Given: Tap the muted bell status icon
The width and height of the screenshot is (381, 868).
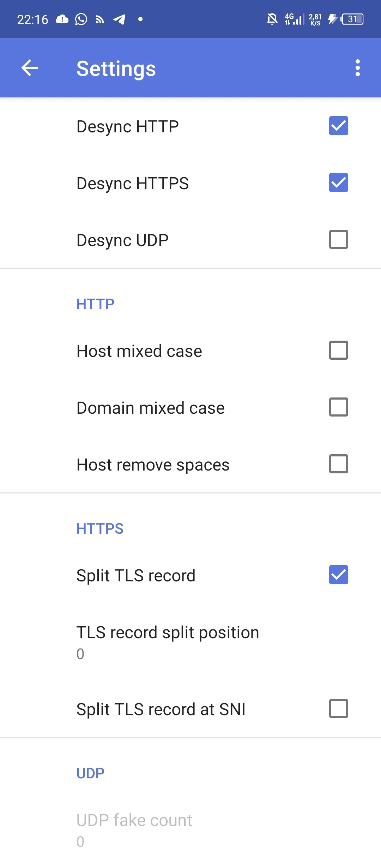Looking at the screenshot, I should click(272, 19).
